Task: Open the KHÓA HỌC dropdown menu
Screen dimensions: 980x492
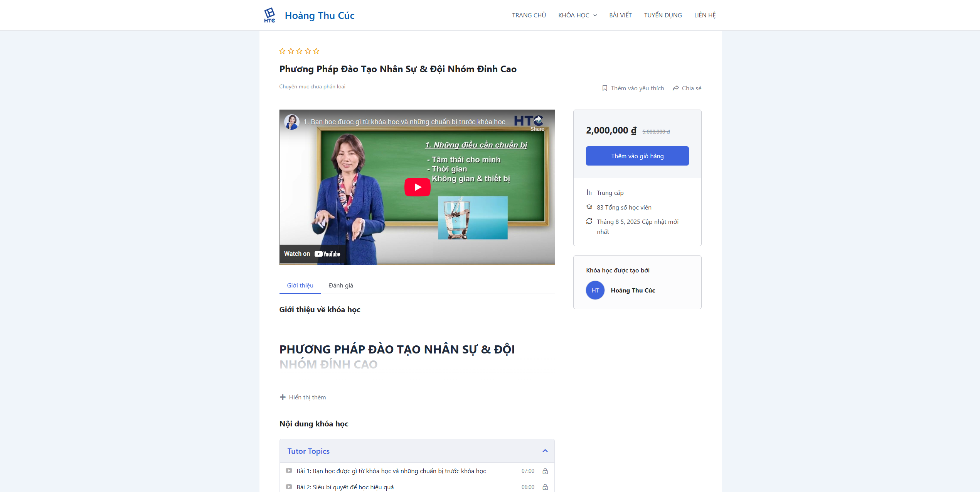Action: (x=577, y=15)
